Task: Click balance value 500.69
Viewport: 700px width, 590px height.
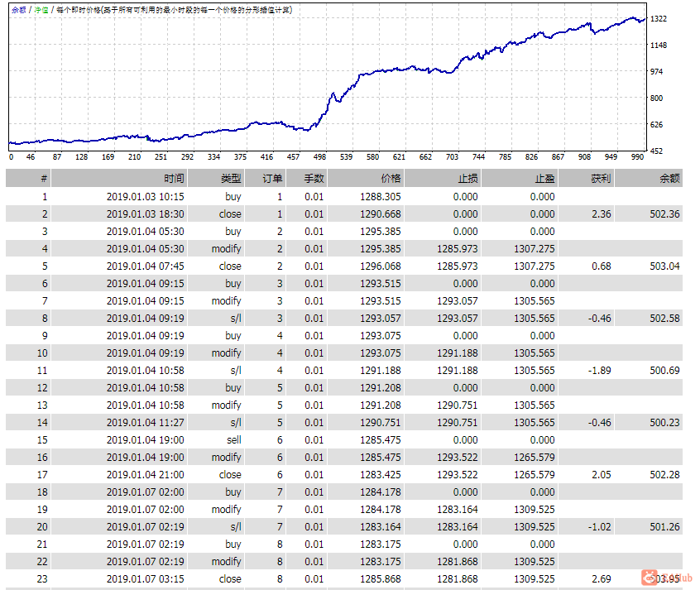Action: [x=664, y=371]
